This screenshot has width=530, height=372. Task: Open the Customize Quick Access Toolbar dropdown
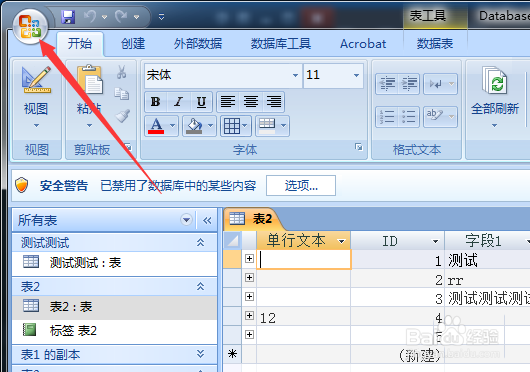pyautogui.click(x=162, y=17)
